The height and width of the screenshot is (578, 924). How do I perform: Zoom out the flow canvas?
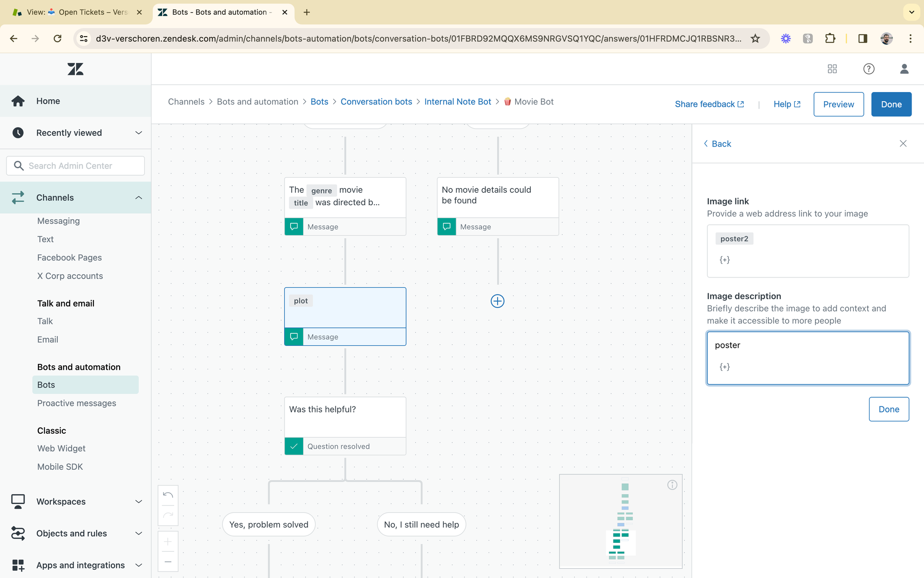tap(168, 562)
